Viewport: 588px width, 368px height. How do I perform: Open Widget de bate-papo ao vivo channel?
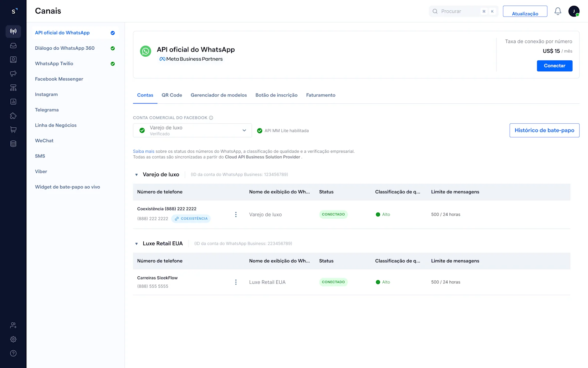pyautogui.click(x=75, y=187)
